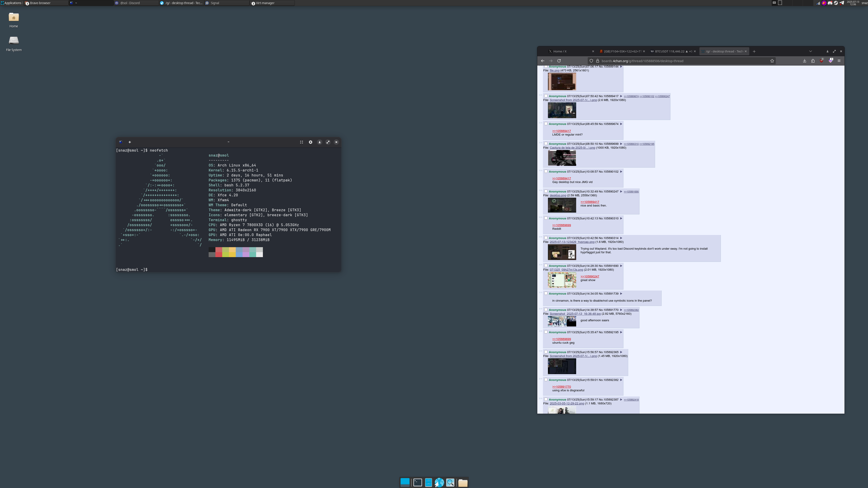Open the browser hamburger menu
Screen dimensions: 868x488
point(839,61)
